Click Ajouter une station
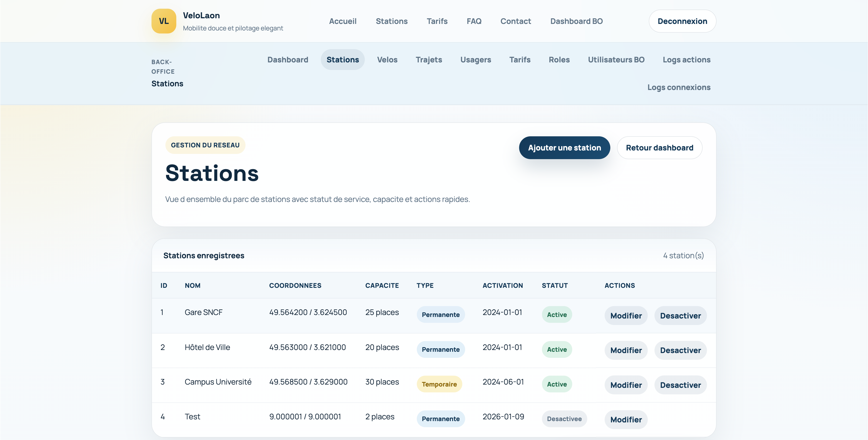Screen dimensions: 868x440 [564, 147]
